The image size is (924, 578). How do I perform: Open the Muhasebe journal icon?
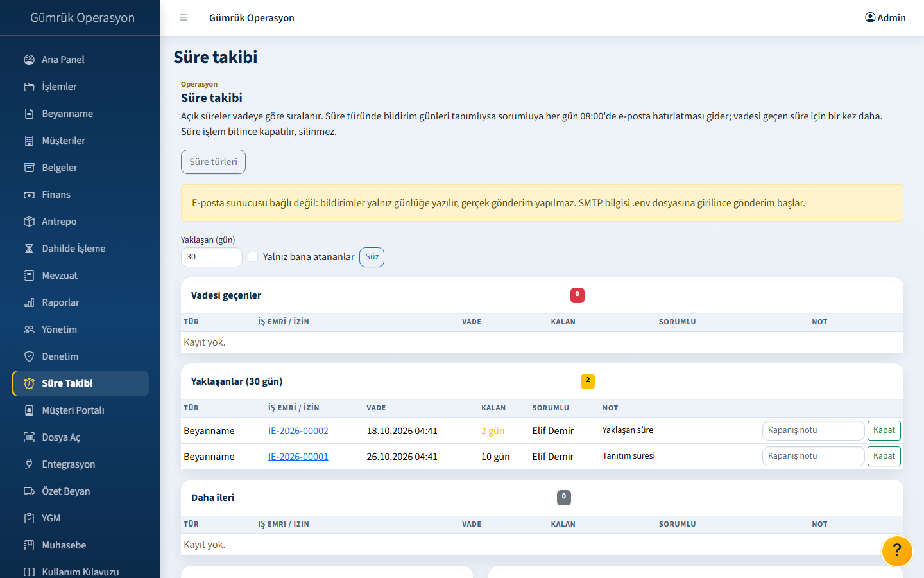(29, 545)
